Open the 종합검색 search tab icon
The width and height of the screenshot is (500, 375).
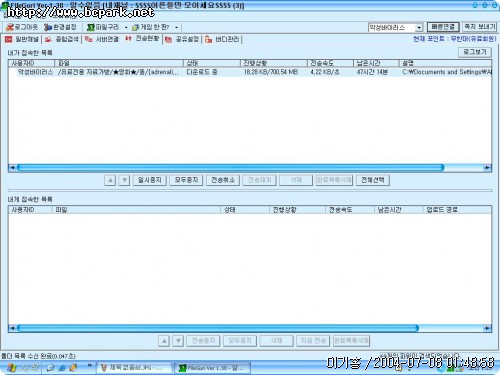tap(48, 39)
